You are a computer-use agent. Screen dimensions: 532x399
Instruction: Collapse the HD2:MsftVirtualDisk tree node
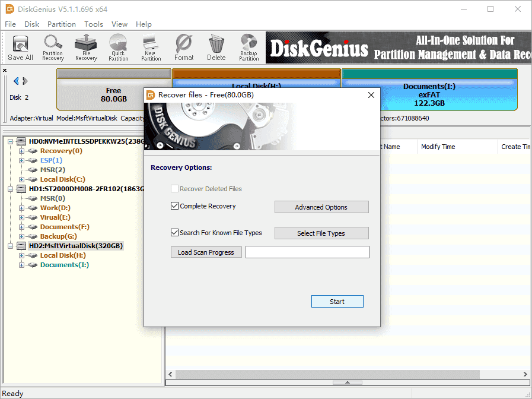pos(11,246)
